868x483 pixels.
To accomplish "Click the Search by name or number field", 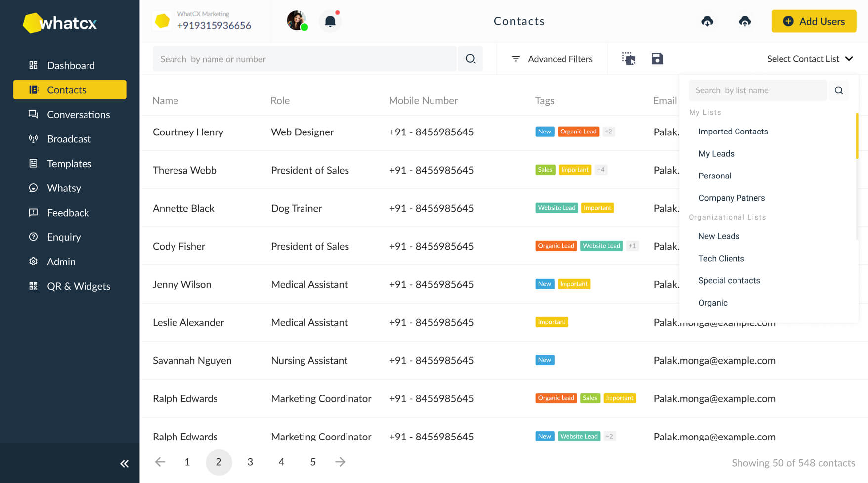I will (x=304, y=59).
